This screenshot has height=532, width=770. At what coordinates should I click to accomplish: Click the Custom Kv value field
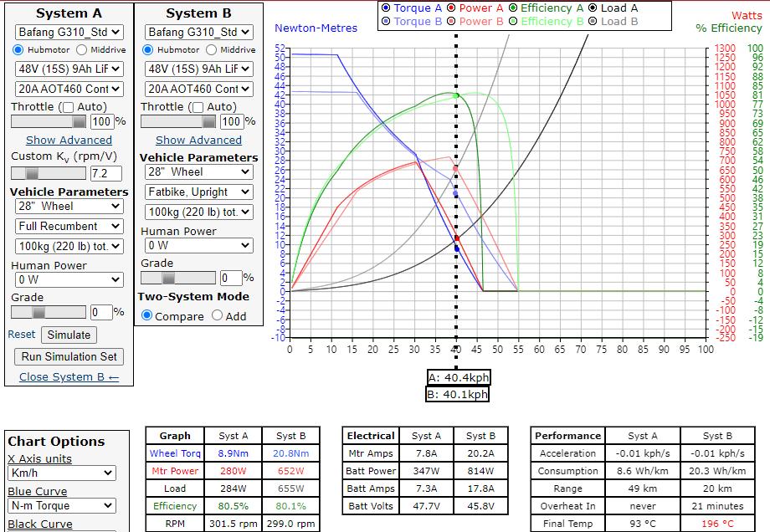105,173
